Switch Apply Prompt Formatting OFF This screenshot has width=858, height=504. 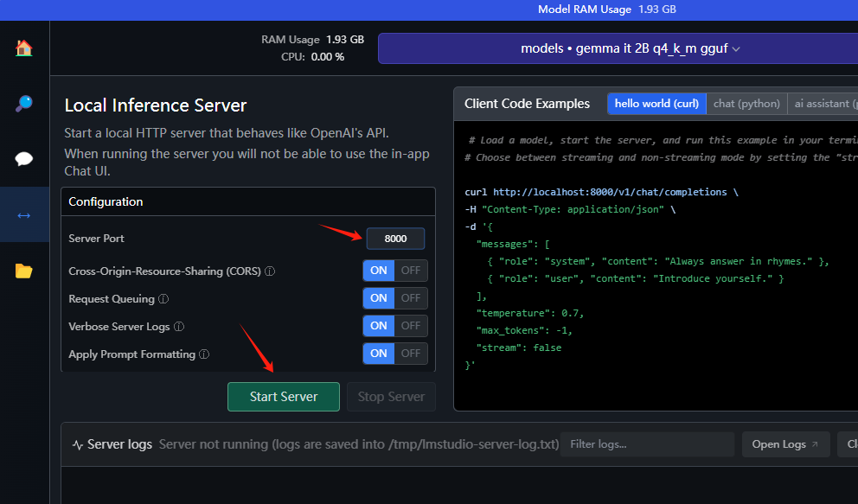(411, 353)
